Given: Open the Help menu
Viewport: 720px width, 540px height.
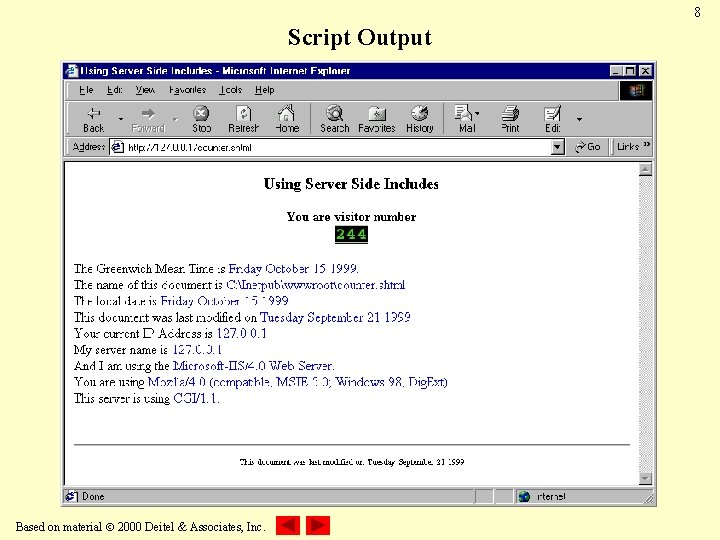Looking at the screenshot, I should 265,90.
